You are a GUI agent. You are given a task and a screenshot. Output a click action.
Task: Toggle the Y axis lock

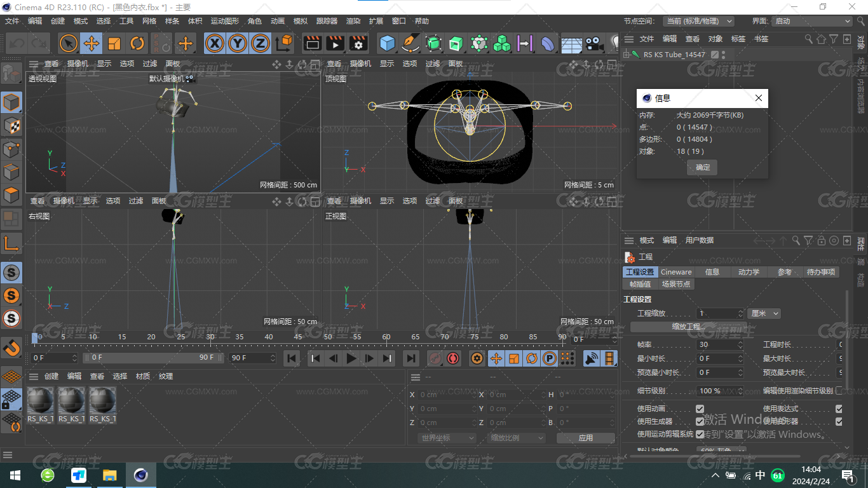238,43
